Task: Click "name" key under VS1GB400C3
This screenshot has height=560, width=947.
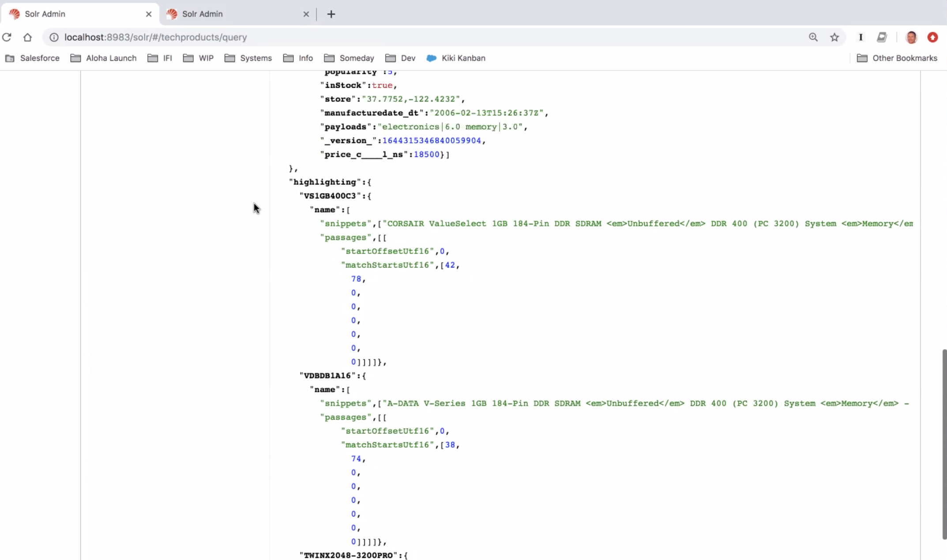Action: 325,210
